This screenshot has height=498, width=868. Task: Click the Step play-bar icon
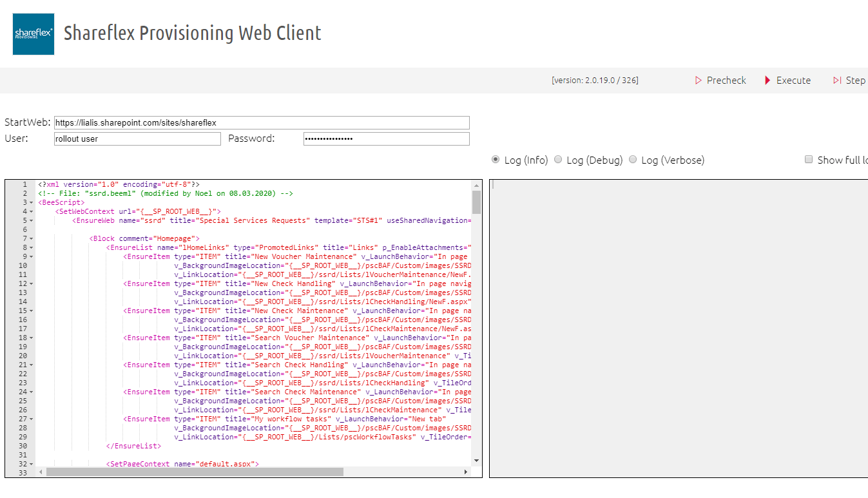tap(837, 81)
